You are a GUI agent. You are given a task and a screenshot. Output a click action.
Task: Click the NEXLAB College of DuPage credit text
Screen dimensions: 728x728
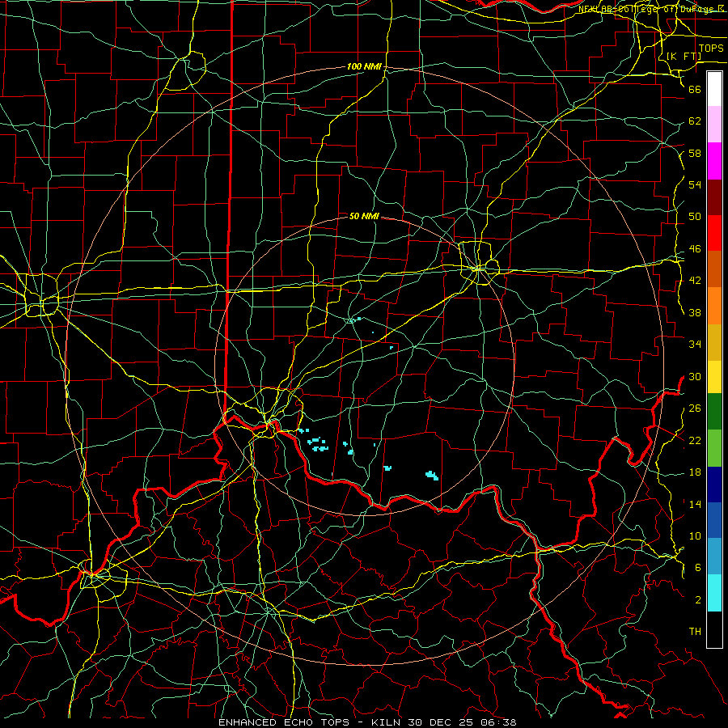(x=653, y=9)
